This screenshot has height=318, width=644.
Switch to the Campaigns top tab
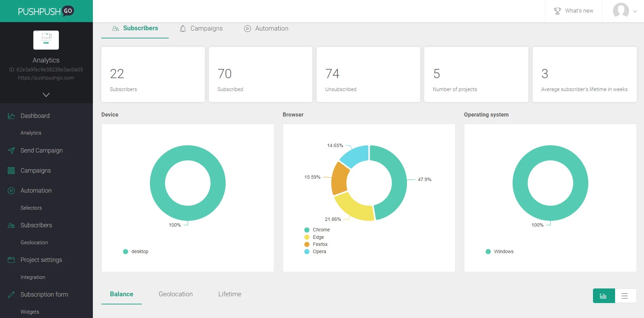tap(201, 29)
